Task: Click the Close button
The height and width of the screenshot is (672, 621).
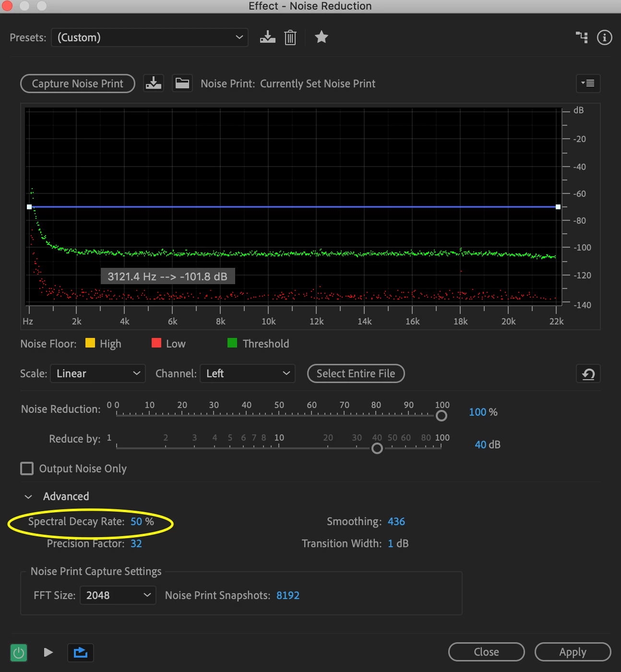Action: pyautogui.click(x=486, y=652)
